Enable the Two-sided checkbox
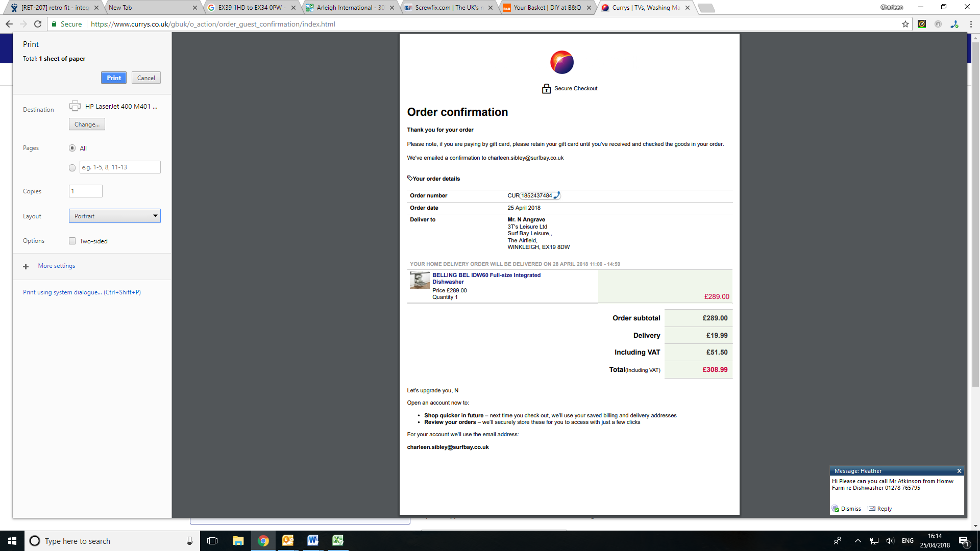The height and width of the screenshot is (551, 980). pyautogui.click(x=72, y=241)
